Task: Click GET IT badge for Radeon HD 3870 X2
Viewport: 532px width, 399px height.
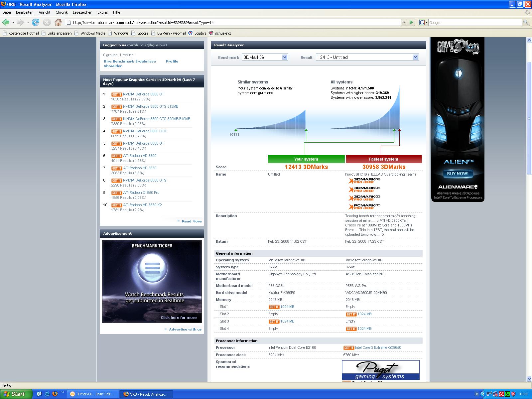Action: [x=117, y=205]
